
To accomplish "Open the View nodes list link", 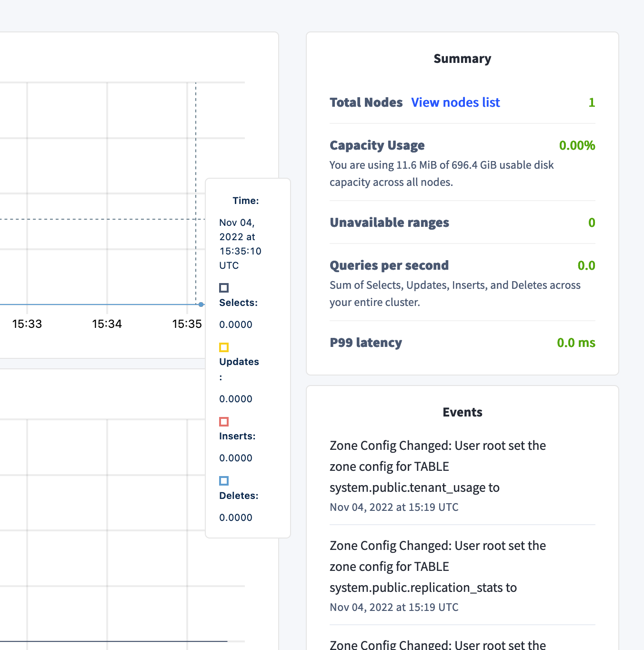I will [455, 102].
